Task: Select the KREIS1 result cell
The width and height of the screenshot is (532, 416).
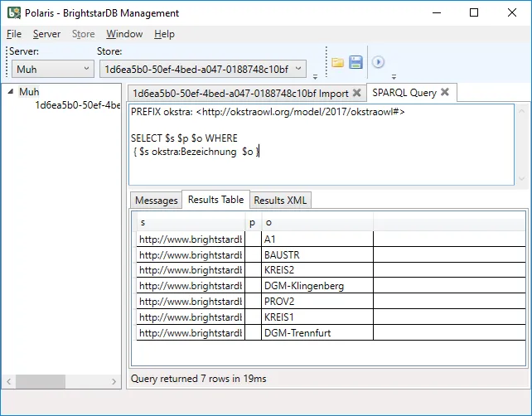Action: 317,317
